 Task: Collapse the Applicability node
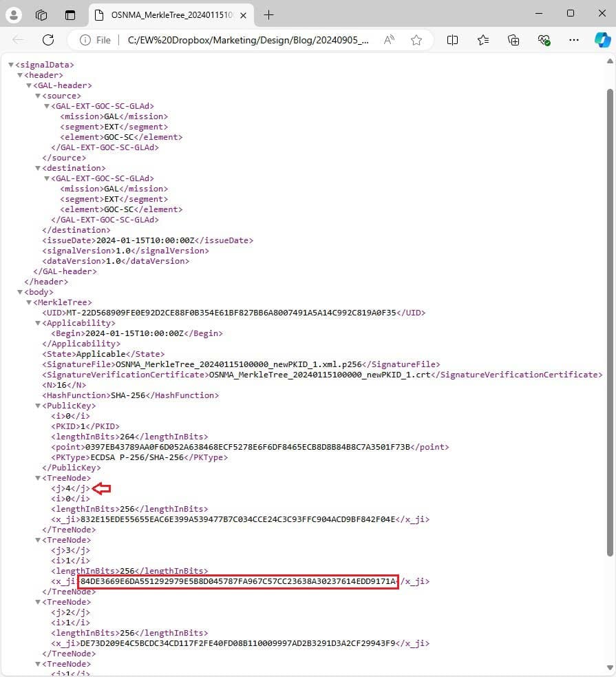click(38, 323)
